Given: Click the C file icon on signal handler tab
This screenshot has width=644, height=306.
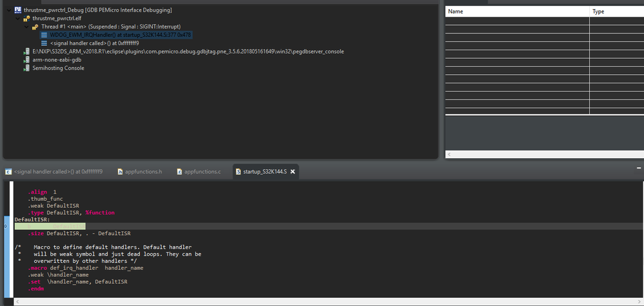Looking at the screenshot, I should [x=8, y=172].
